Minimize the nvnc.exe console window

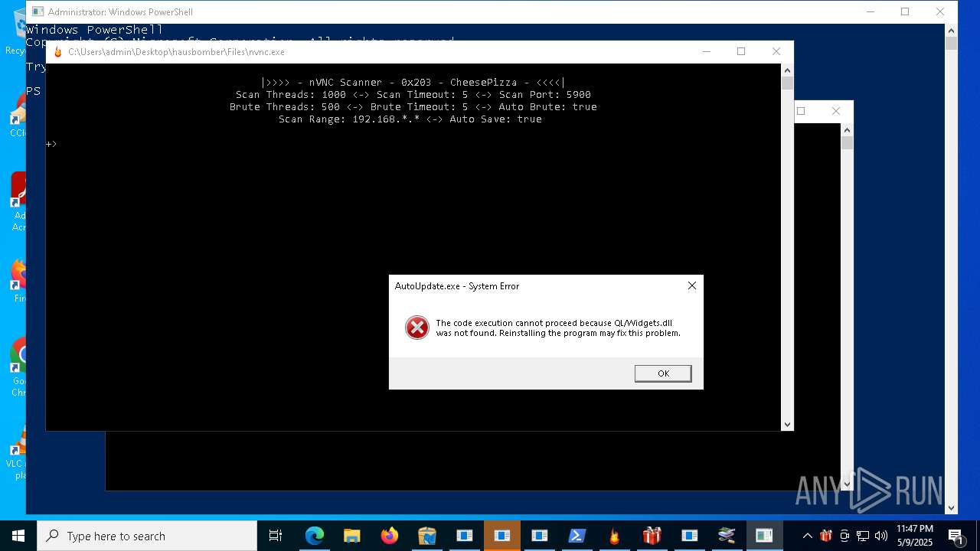[706, 51]
